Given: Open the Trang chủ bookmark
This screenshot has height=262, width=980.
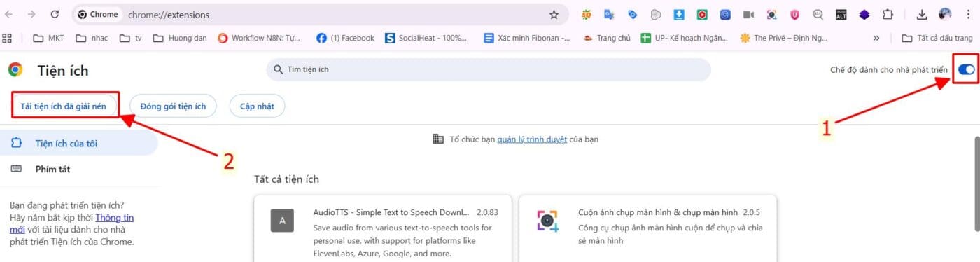Looking at the screenshot, I should coord(607,38).
